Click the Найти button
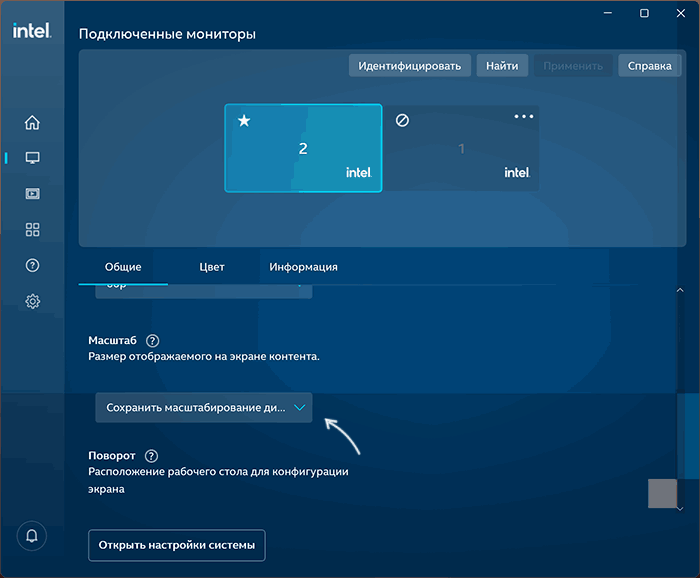700x578 pixels. pyautogui.click(x=502, y=66)
